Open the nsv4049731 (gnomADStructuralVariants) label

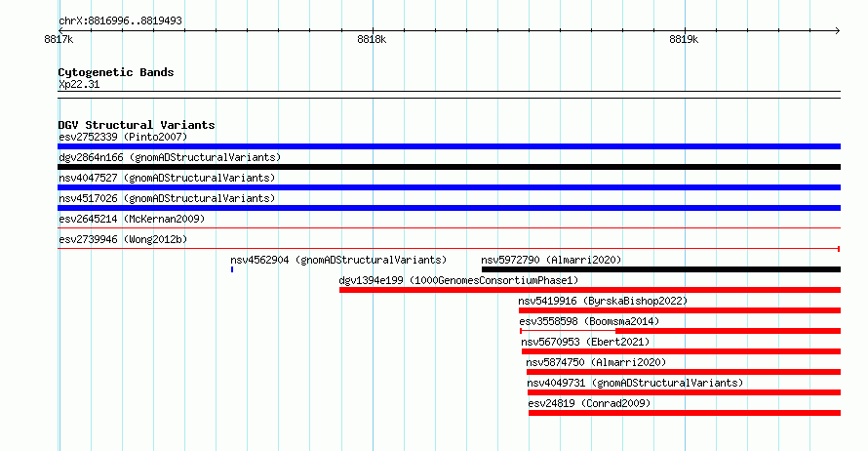point(635,383)
